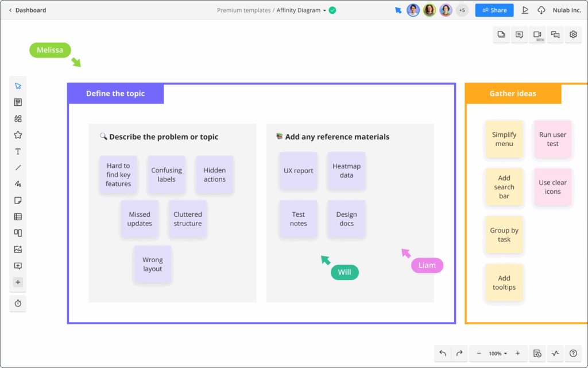Screen dimensions: 588x368
Task: Open the zoom level 100% dropdown
Action: (x=497, y=353)
